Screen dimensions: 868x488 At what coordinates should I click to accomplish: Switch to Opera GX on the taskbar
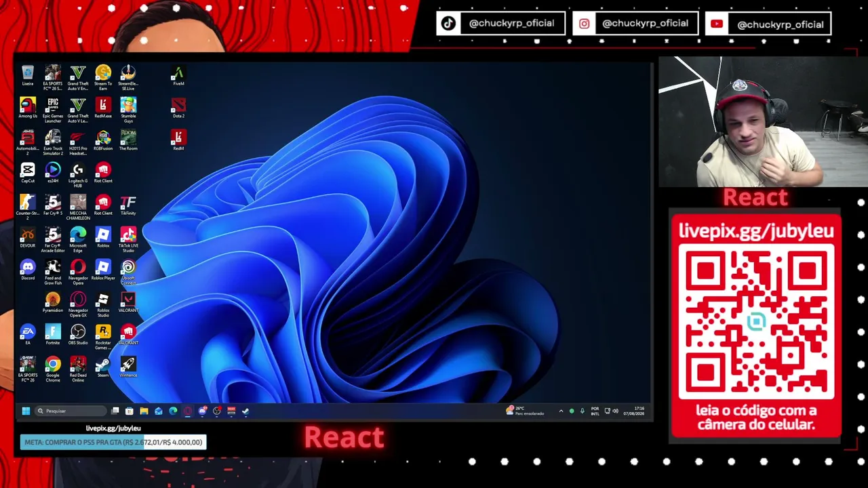tap(188, 411)
